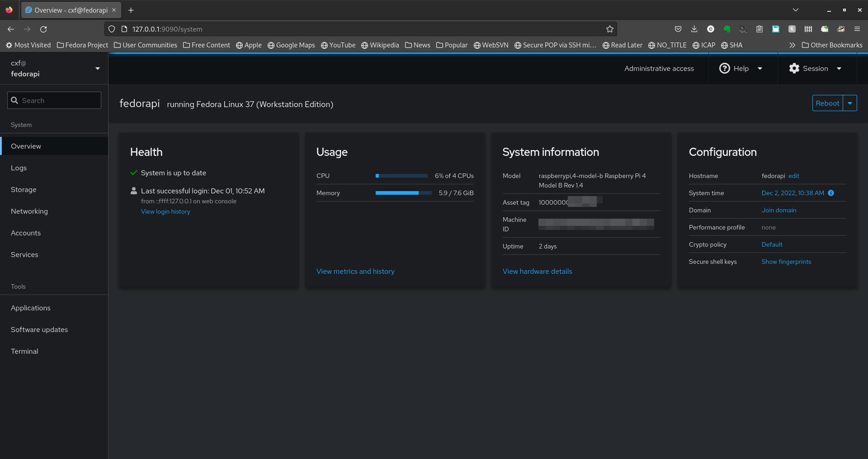Open Firefox downloads panel icon

click(x=694, y=29)
